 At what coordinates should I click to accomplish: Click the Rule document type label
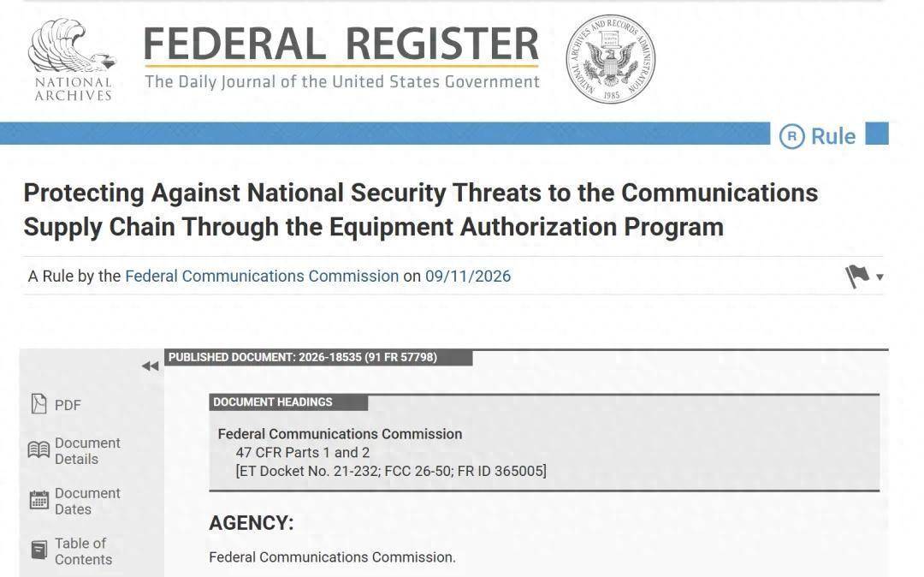coord(832,136)
